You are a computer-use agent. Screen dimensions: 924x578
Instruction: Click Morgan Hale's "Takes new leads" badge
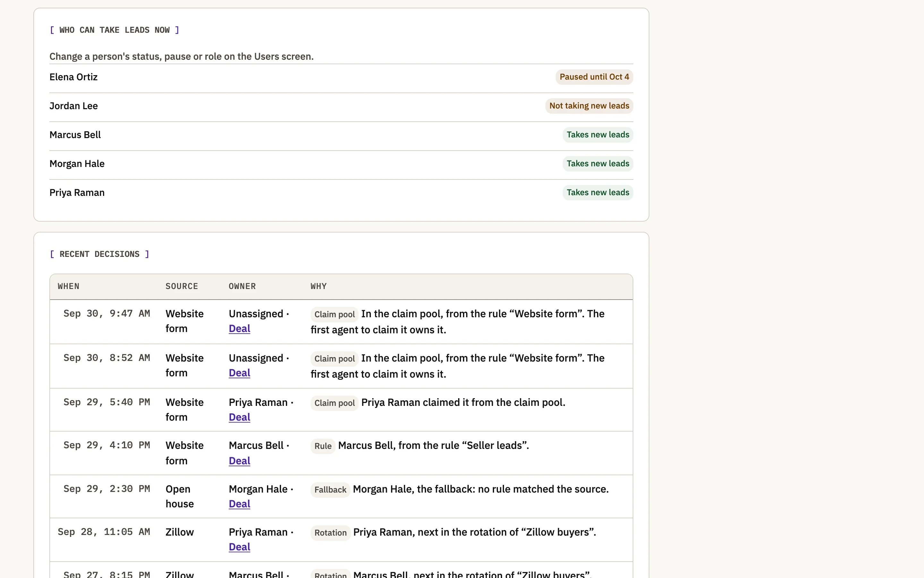click(x=597, y=164)
